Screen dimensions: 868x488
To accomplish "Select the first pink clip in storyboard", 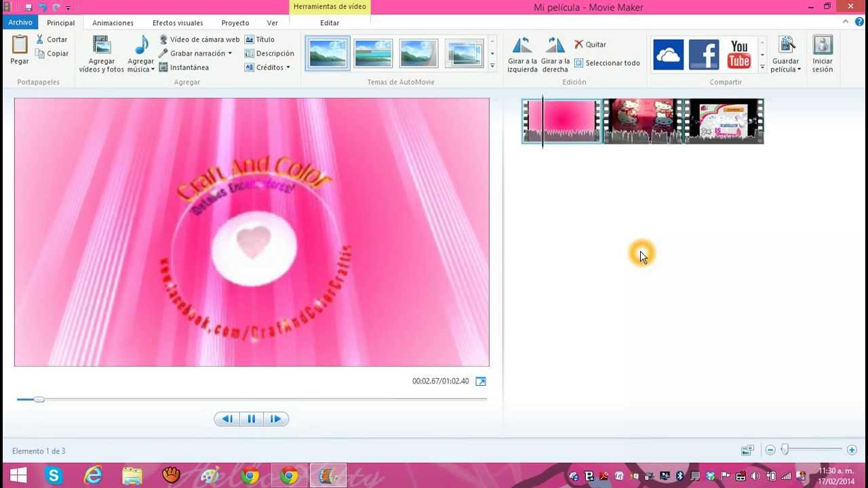I will (562, 121).
